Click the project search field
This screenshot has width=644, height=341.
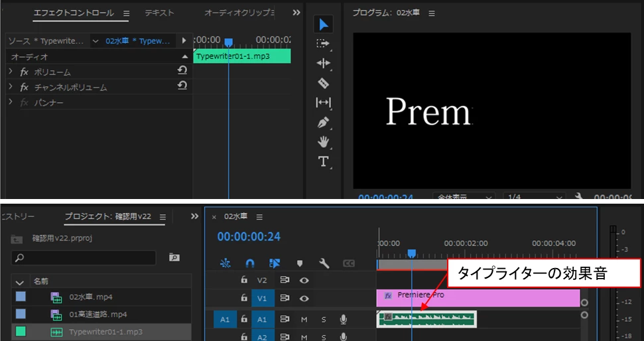(84, 257)
